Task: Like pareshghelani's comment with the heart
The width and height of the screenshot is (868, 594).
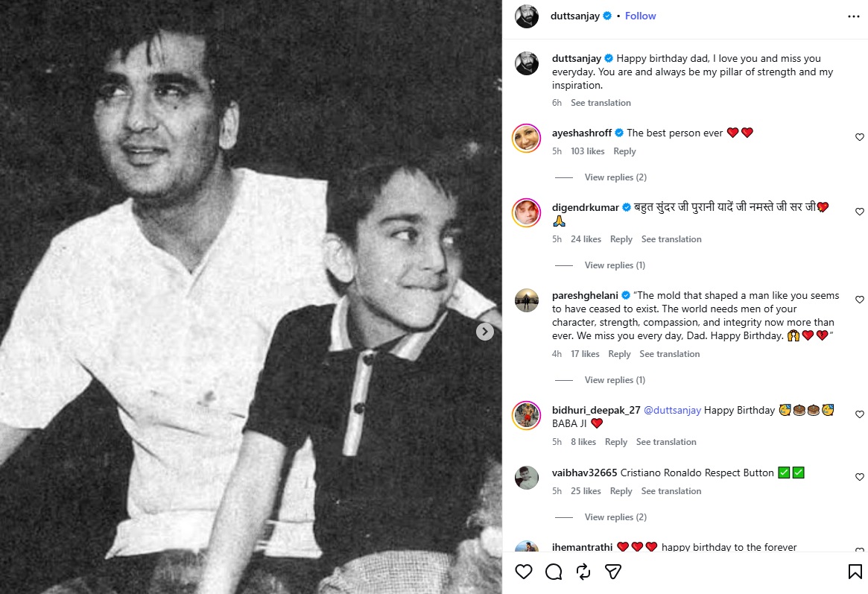Action: point(859,300)
